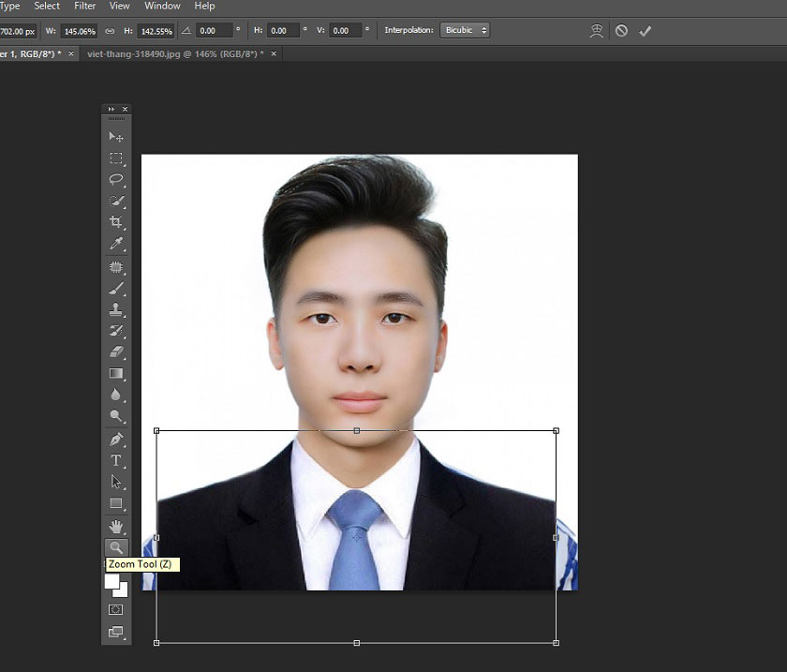Select the Rectangle shape tool

tap(116, 503)
